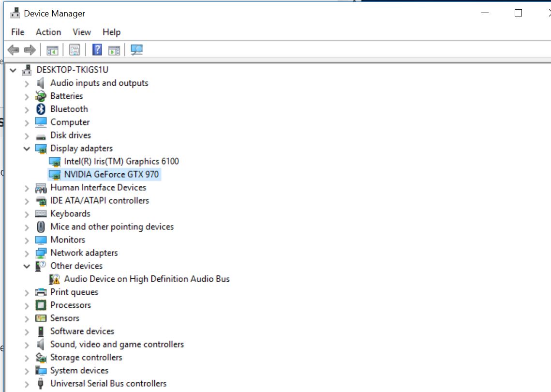The image size is (551, 392).
Task: Open the Properties toolbar icon
Action: tap(74, 50)
